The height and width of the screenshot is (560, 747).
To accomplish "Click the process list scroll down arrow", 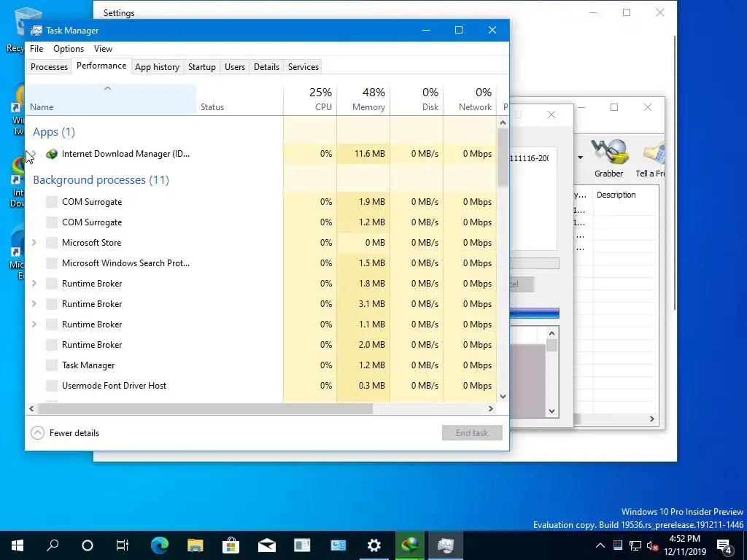I will click(x=503, y=396).
